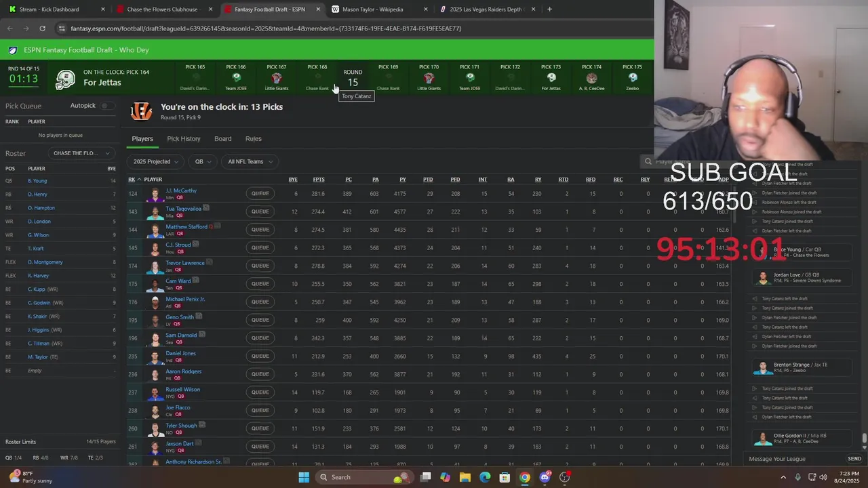Close the Fantasy Football Draft browser tab

point(318,9)
